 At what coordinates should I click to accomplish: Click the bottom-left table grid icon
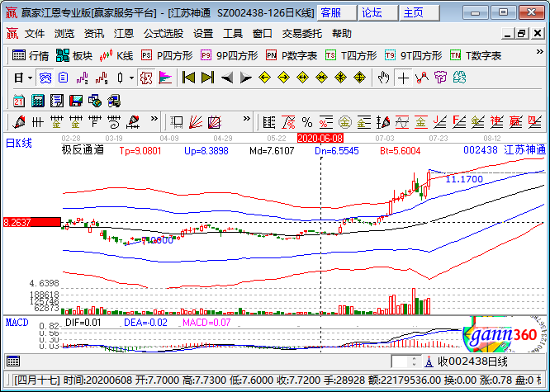tap(13, 361)
